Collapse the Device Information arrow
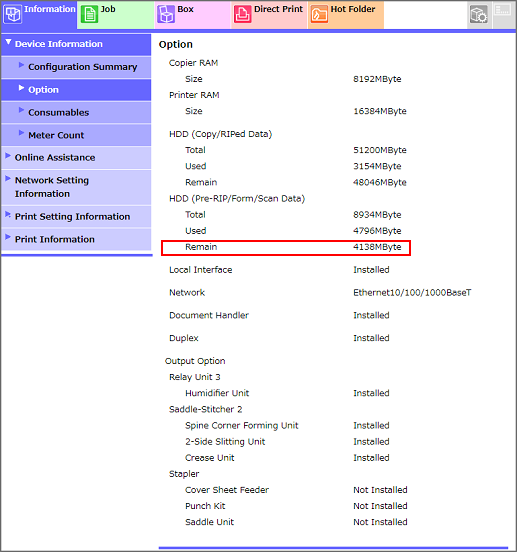 coord(8,42)
